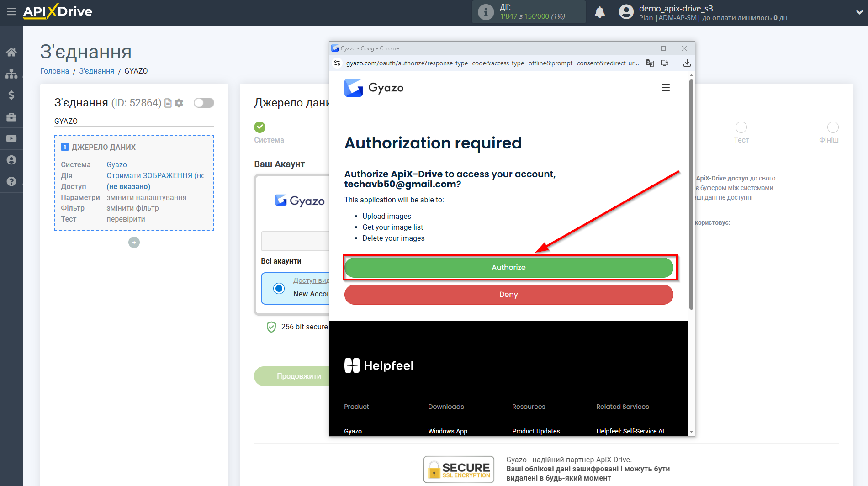
Task: Open the Gyazo page hamburger menu
Action: click(665, 88)
